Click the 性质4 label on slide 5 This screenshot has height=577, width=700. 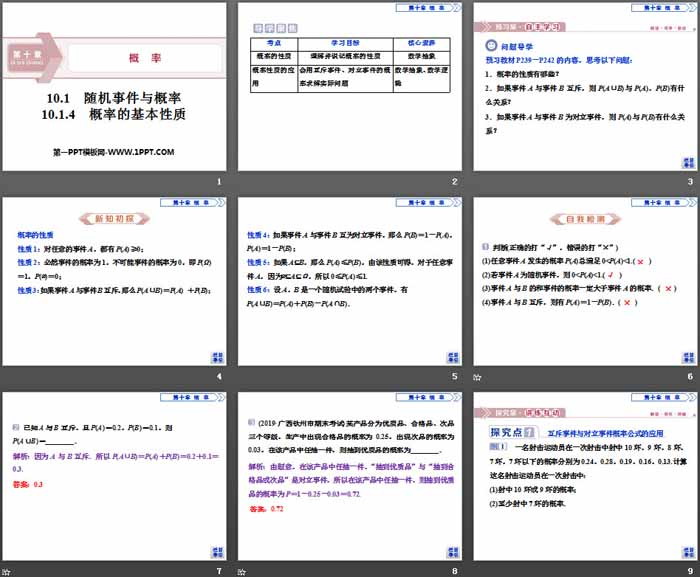(258, 235)
